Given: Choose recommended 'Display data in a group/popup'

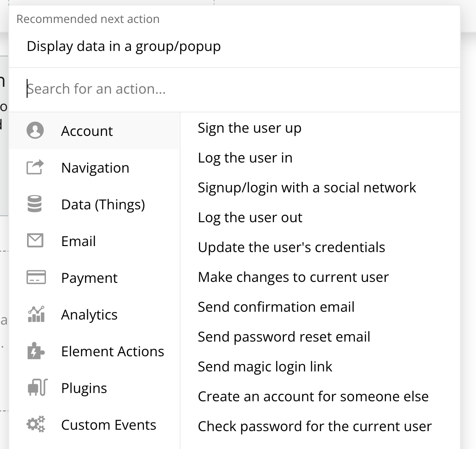Looking at the screenshot, I should pyautogui.click(x=124, y=46).
